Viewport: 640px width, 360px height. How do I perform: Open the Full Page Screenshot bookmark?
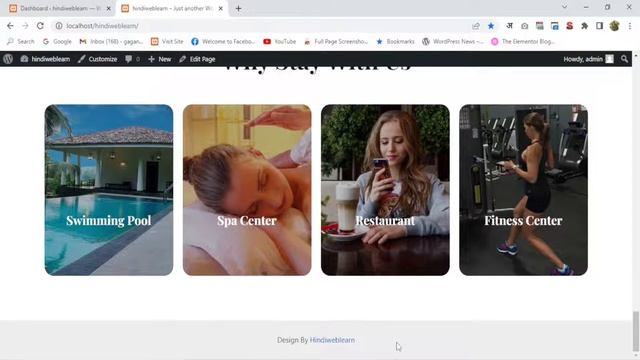[336, 41]
